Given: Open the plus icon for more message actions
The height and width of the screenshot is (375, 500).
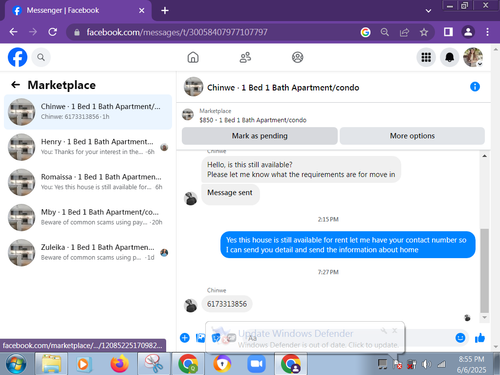Looking at the screenshot, I should [x=185, y=338].
